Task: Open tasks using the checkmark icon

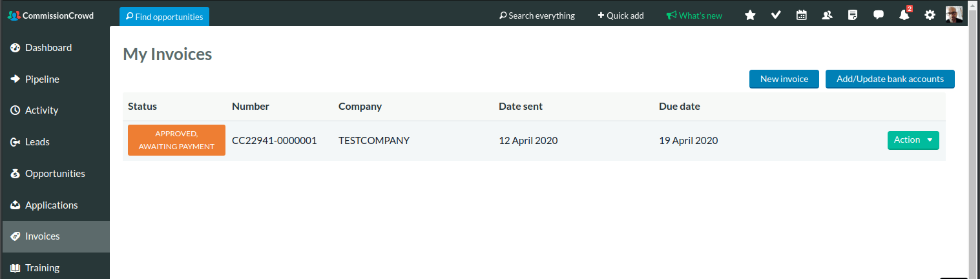Action: [x=776, y=15]
